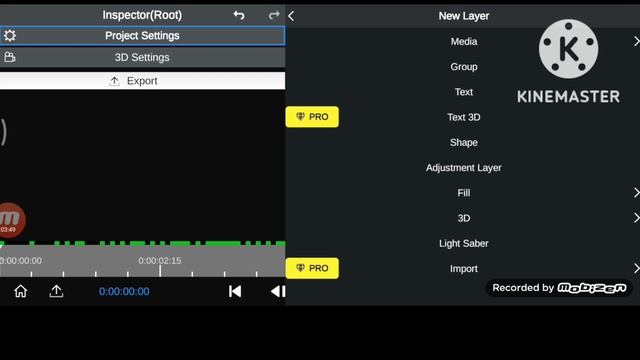This screenshot has height=360, width=640.
Task: Click the home icon in bottom bar
Action: click(x=20, y=291)
